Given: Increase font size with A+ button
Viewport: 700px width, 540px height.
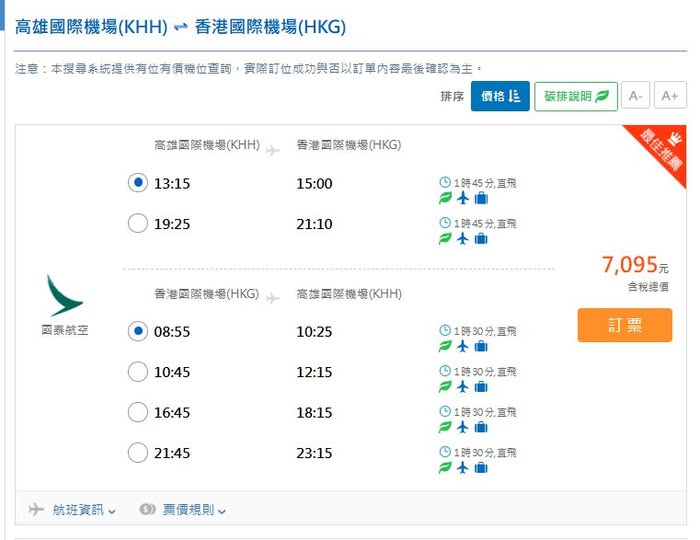Looking at the screenshot, I should 669,96.
